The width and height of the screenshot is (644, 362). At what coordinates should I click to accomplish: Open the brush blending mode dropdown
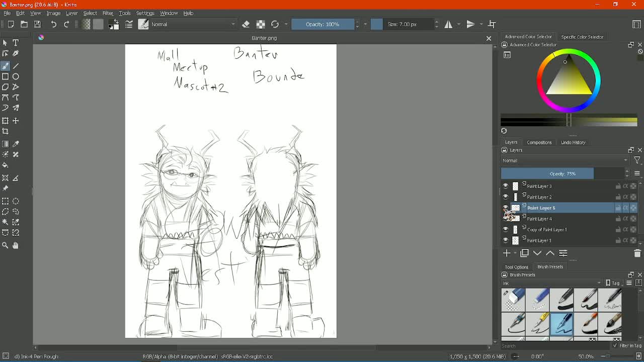click(x=193, y=24)
